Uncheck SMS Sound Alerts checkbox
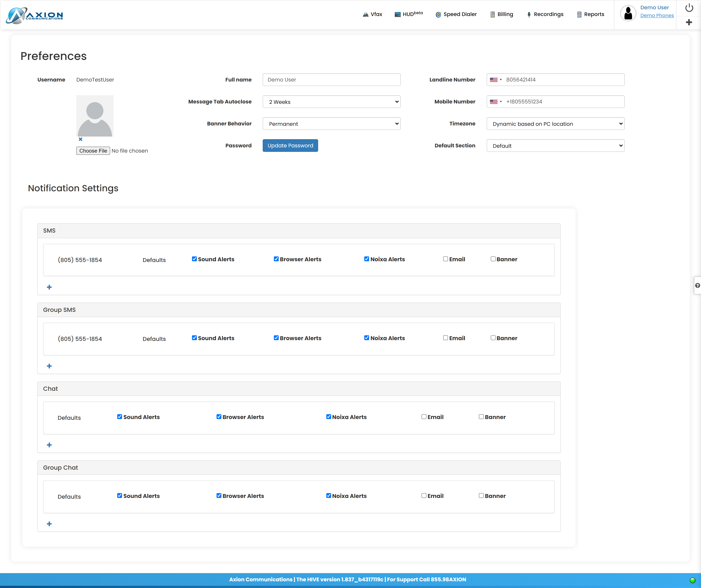The height and width of the screenshot is (588, 701). coord(194,259)
